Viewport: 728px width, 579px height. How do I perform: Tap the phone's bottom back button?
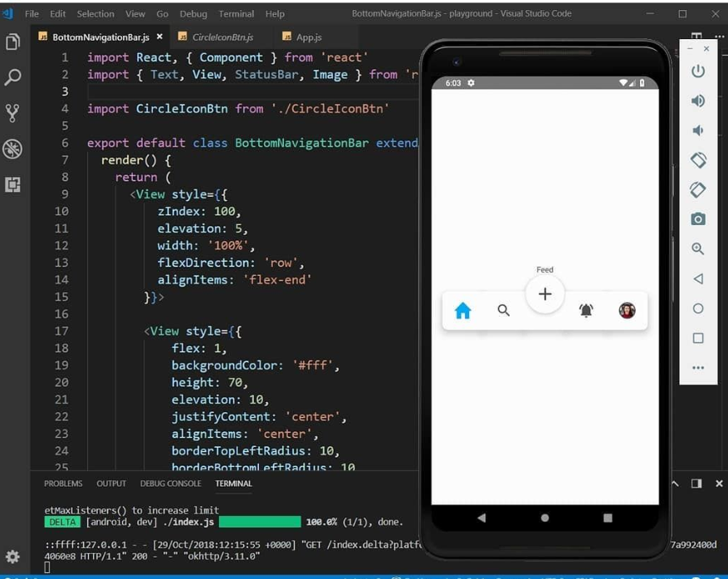(x=481, y=518)
